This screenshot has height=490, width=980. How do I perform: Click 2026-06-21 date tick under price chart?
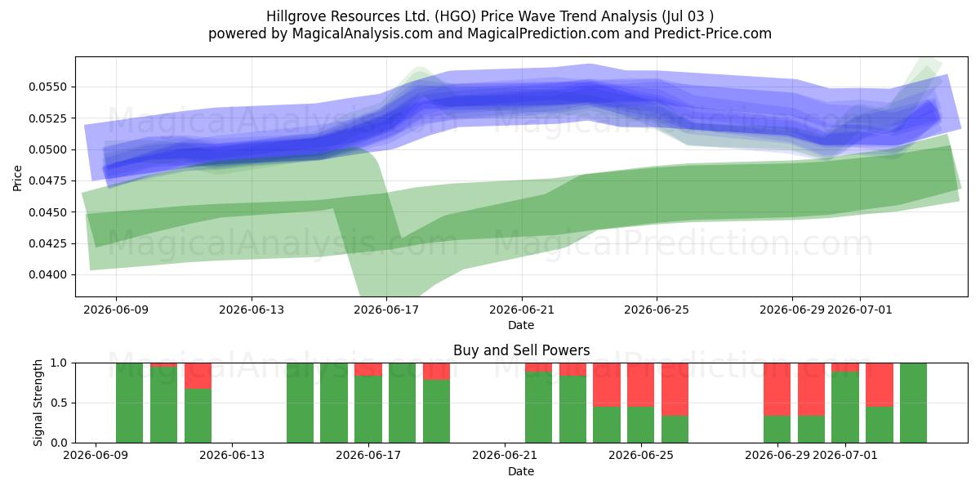(522, 310)
